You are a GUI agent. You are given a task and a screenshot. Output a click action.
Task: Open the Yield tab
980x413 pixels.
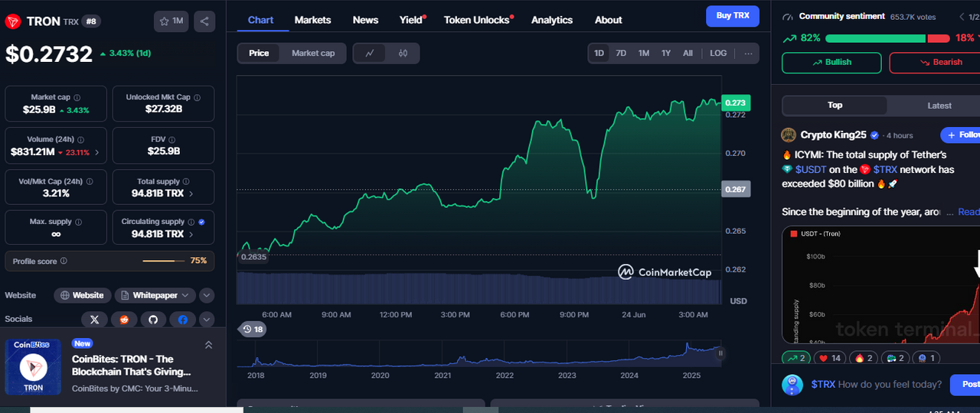(411, 20)
